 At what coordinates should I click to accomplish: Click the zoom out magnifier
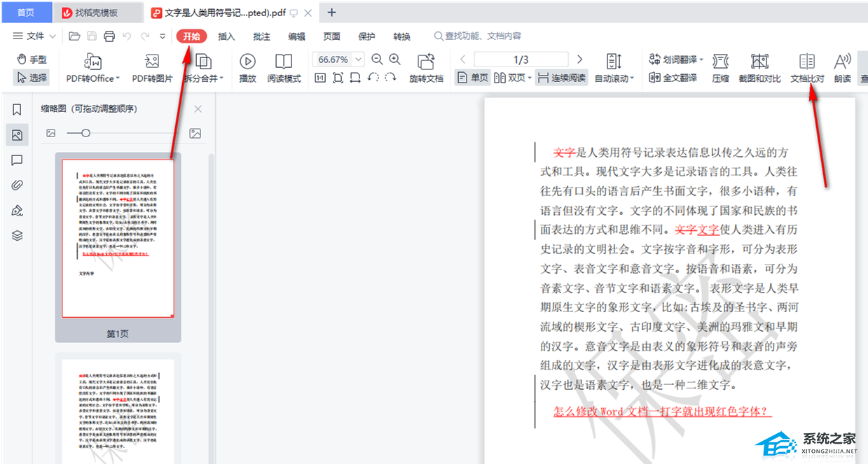(x=377, y=59)
